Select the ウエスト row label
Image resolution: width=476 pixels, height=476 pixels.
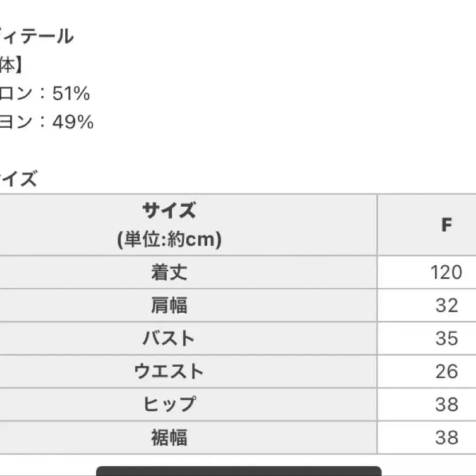[169, 371]
